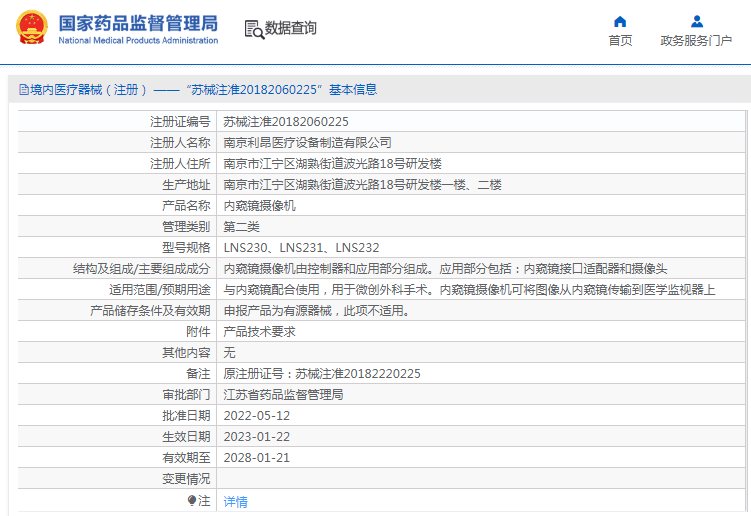The image size is (751, 516).
Task: Select 第二类 management category value
Action: pyautogui.click(x=241, y=227)
